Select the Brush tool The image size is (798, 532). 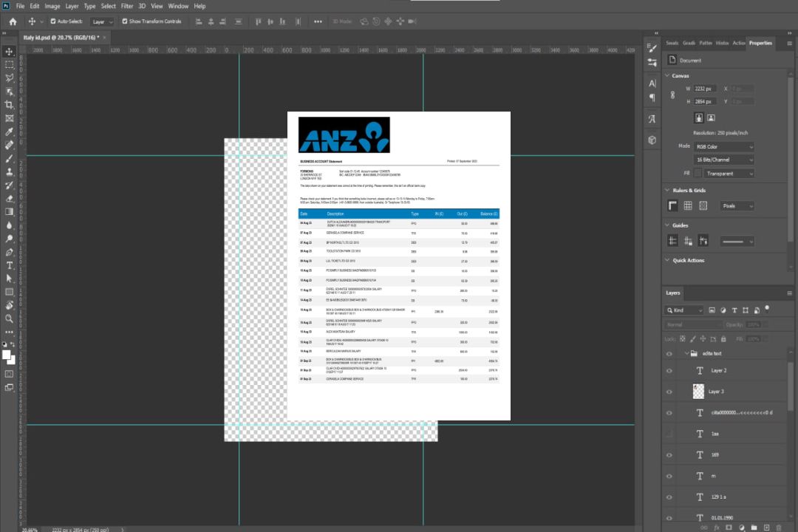(x=9, y=158)
